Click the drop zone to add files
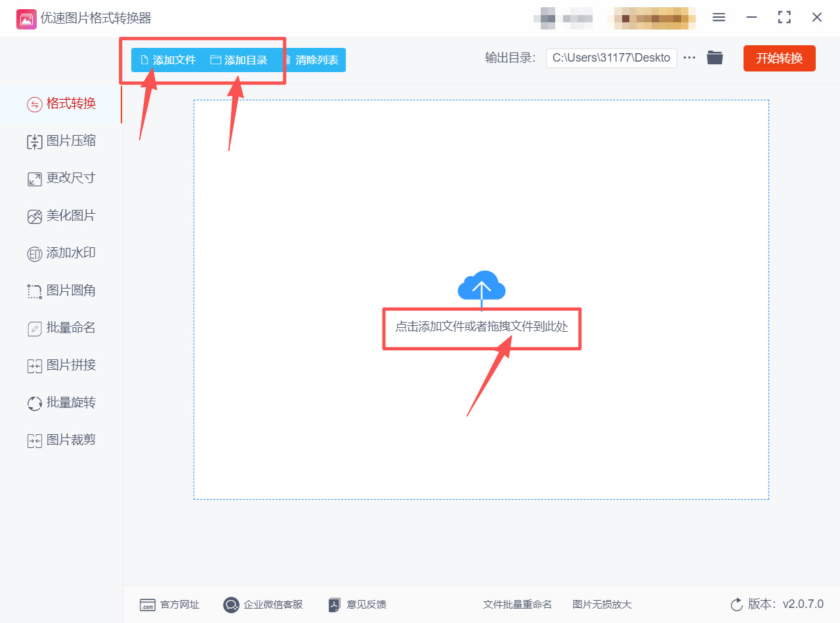 click(482, 327)
